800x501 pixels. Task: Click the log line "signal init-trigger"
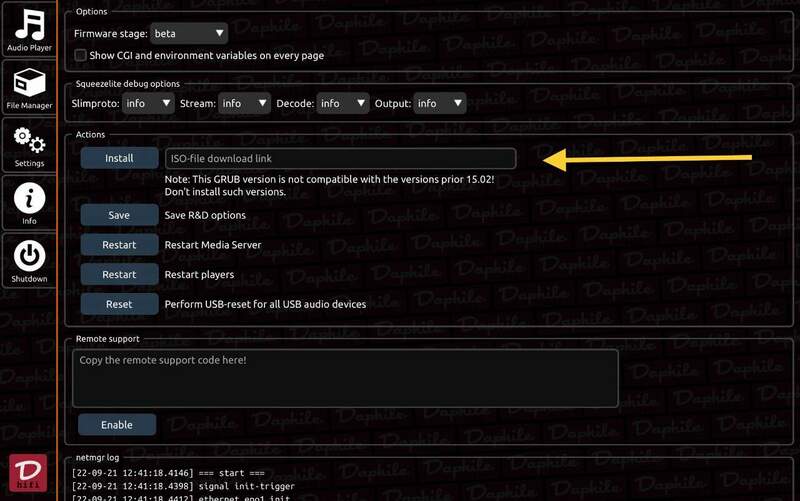point(183,486)
